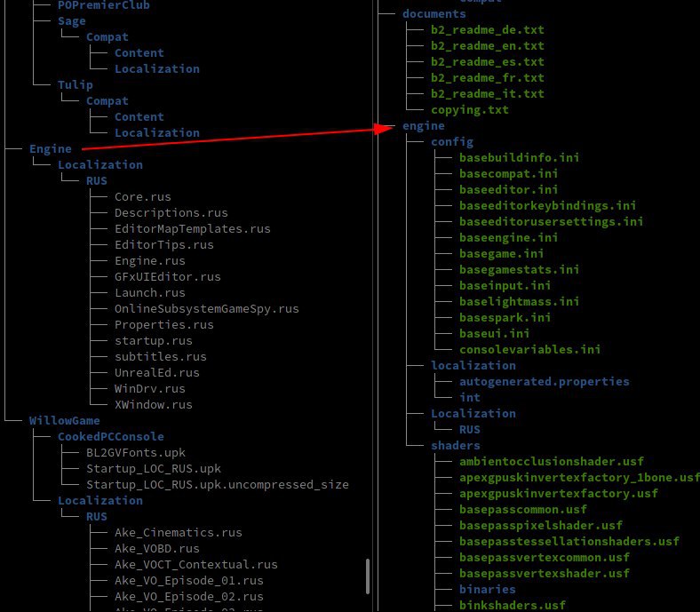
Task: Click Compat directory under Tulip
Action: pos(107,101)
